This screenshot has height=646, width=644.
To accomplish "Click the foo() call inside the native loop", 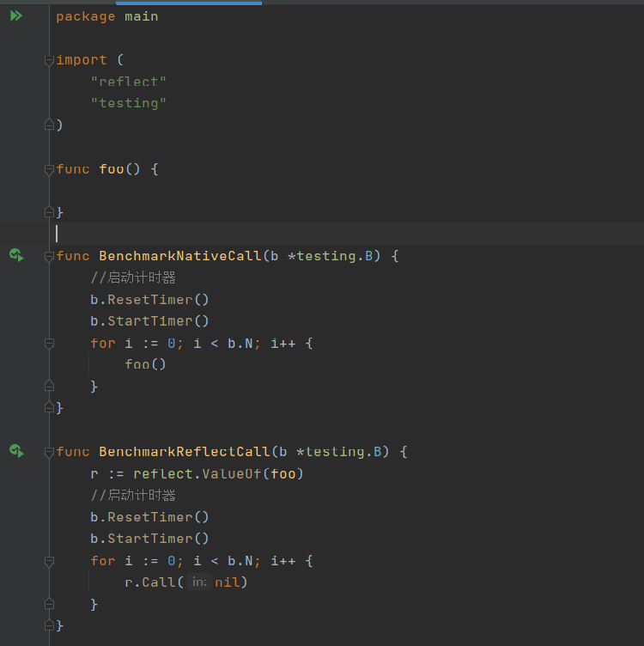I will (x=145, y=364).
